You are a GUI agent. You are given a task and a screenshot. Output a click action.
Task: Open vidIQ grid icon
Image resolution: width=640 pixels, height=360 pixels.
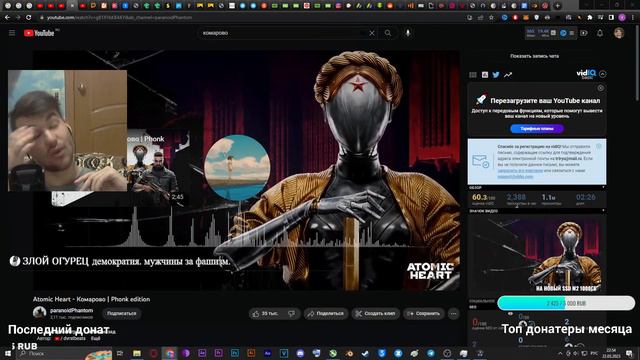(x=473, y=75)
